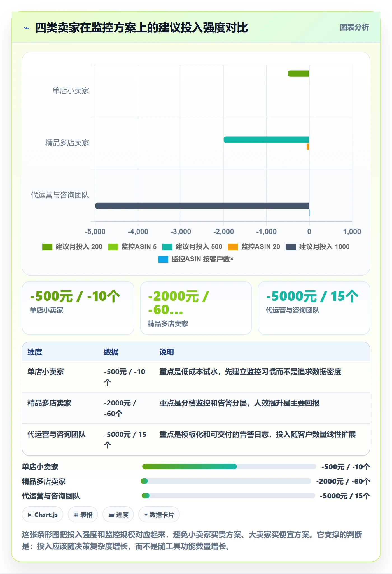Select the 精品多店卖家 table row name

coord(49,403)
